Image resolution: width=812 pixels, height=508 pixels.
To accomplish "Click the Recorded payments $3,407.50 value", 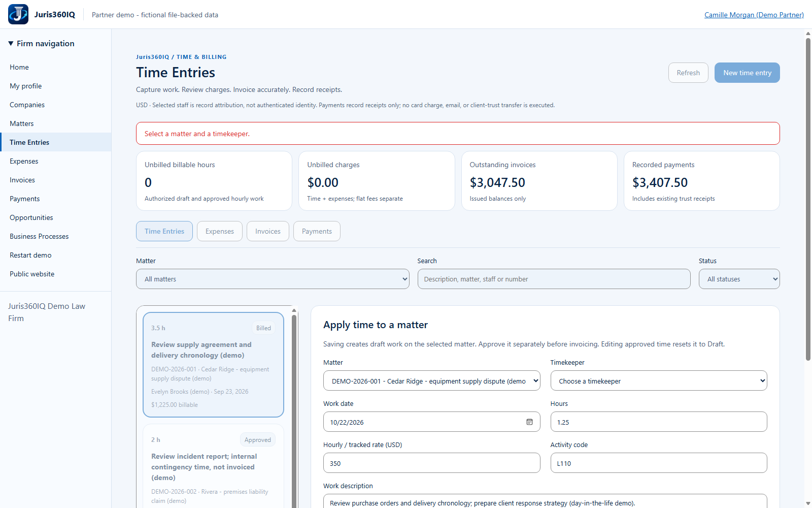I will point(660,182).
